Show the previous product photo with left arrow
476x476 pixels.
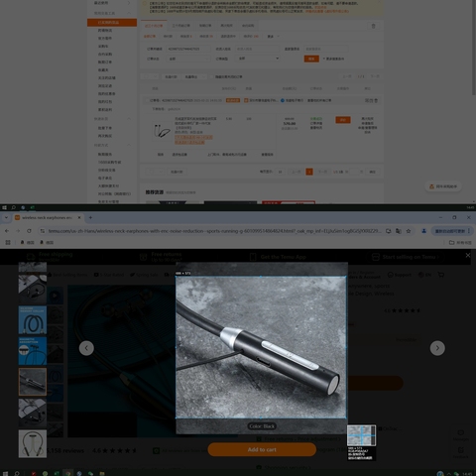click(86, 348)
